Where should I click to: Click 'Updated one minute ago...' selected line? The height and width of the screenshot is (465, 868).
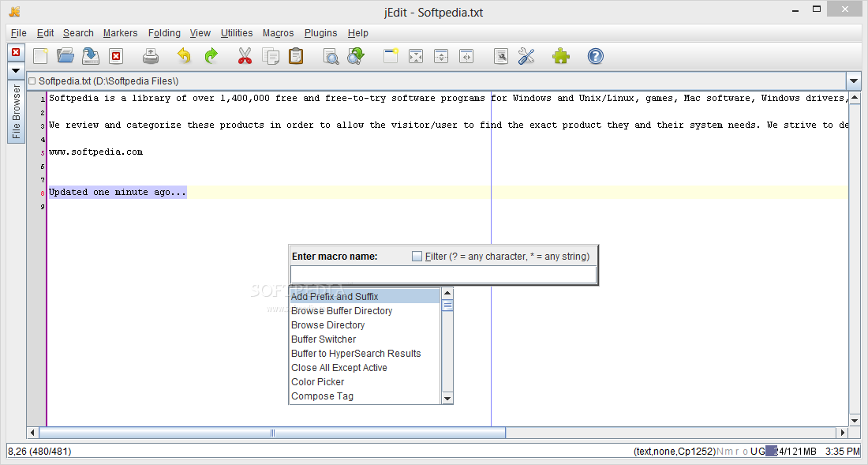click(118, 192)
